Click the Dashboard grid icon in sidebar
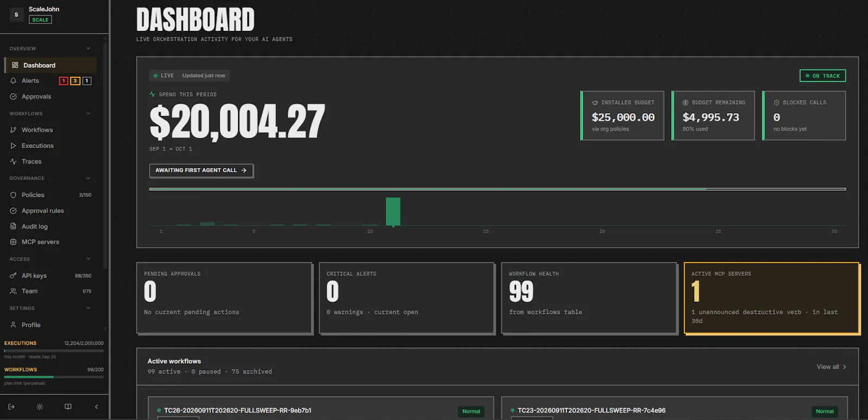This screenshot has height=420, width=868. tap(15, 65)
